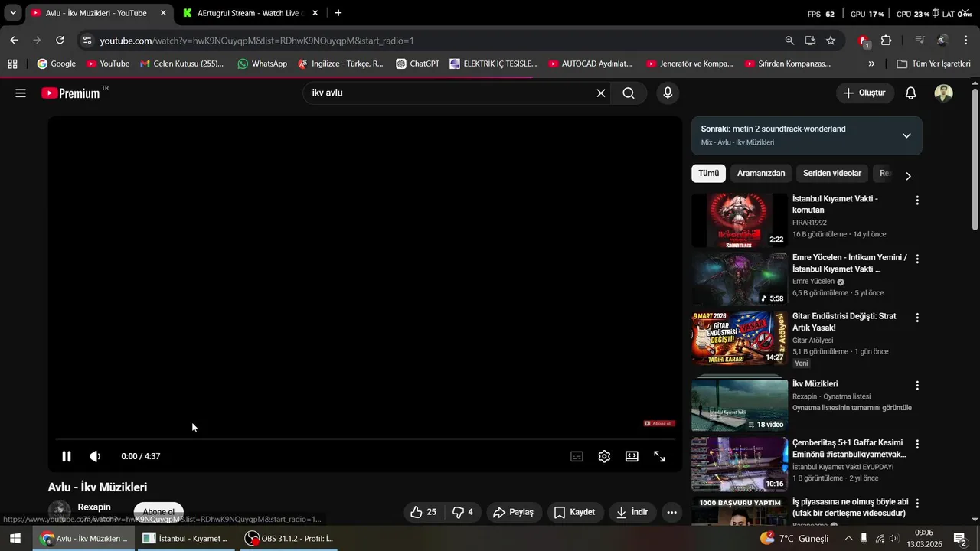The height and width of the screenshot is (551, 980).
Task: Open options for İstanbul Kıyamet Vakti - komutan
Action: click(917, 201)
